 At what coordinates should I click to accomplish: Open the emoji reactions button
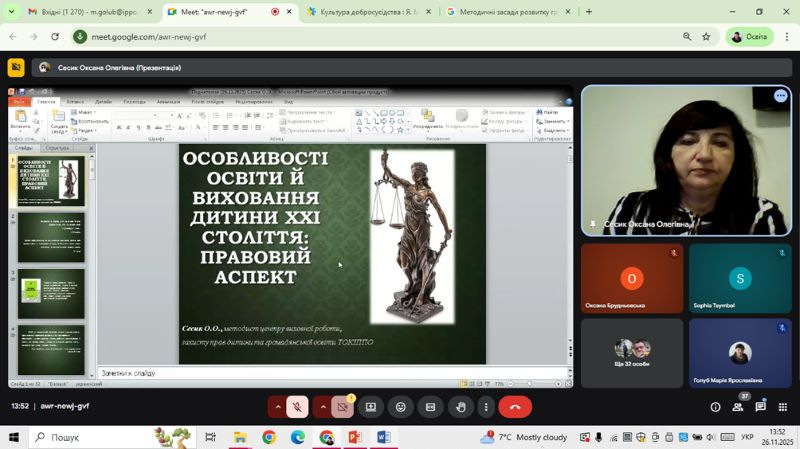[401, 407]
